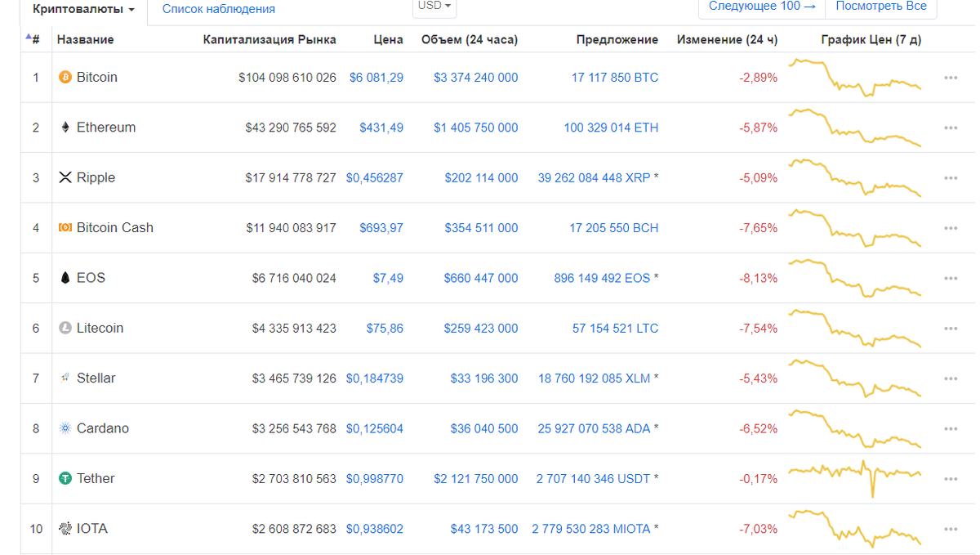Click the IOTA logo icon
This screenshot has height=555, width=980.
pos(65,529)
